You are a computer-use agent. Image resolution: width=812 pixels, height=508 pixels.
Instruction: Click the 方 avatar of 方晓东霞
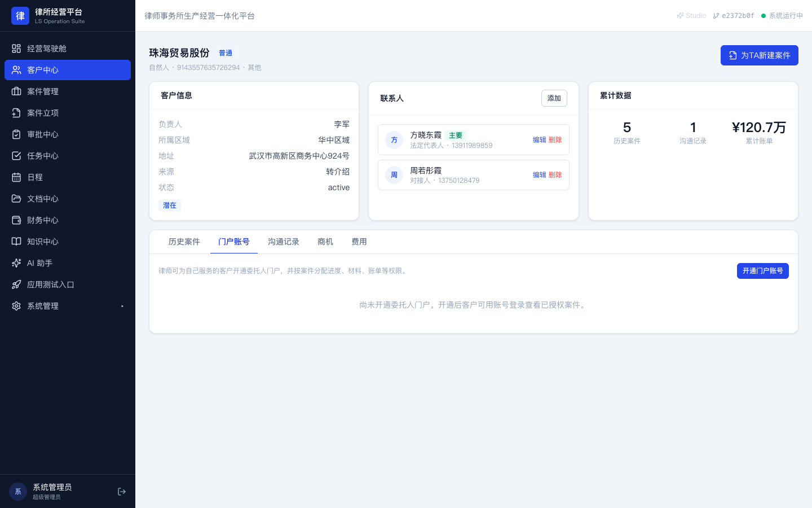coord(394,140)
